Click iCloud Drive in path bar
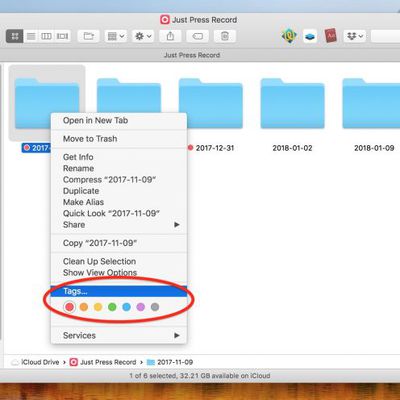 (35, 362)
